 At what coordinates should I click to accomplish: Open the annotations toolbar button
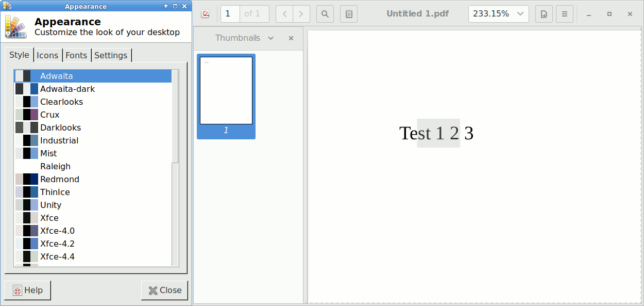pos(349,14)
